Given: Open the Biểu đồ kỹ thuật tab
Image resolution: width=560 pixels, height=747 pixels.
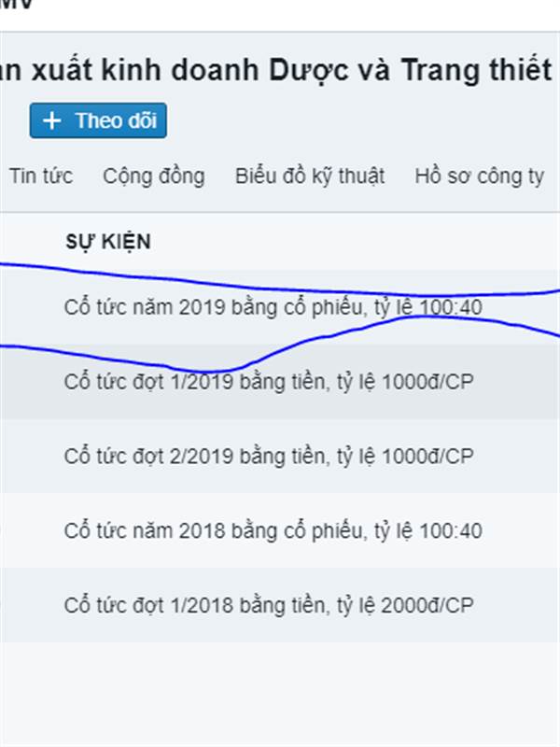Looking at the screenshot, I should click(x=310, y=176).
